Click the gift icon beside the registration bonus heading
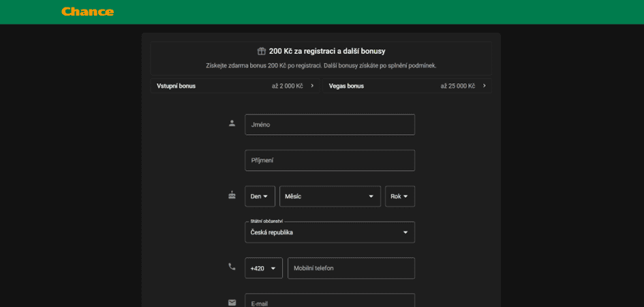Screen dimensions: 644x307 [x=261, y=51]
